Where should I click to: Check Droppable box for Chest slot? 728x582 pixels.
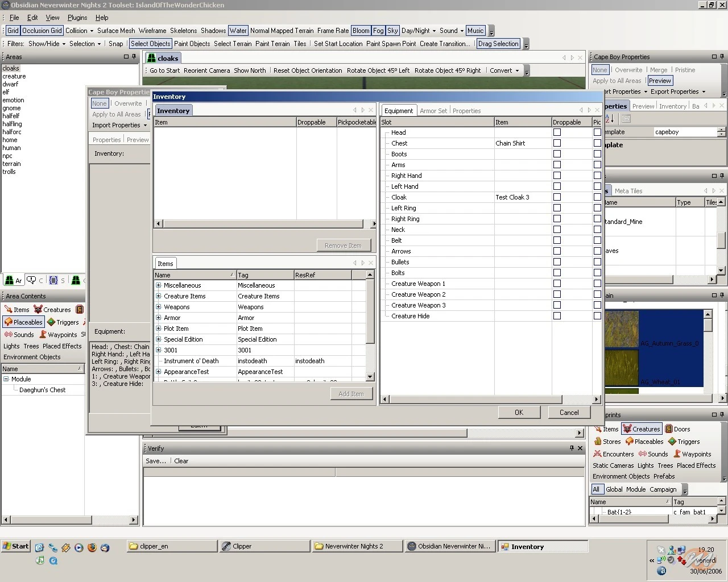coord(557,143)
